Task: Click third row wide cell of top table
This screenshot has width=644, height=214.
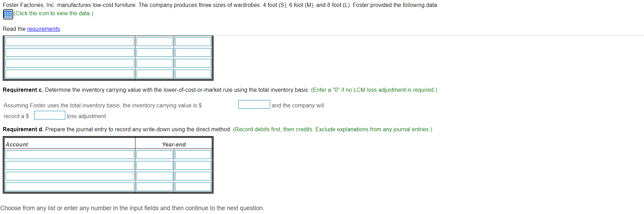Action: click(70, 63)
